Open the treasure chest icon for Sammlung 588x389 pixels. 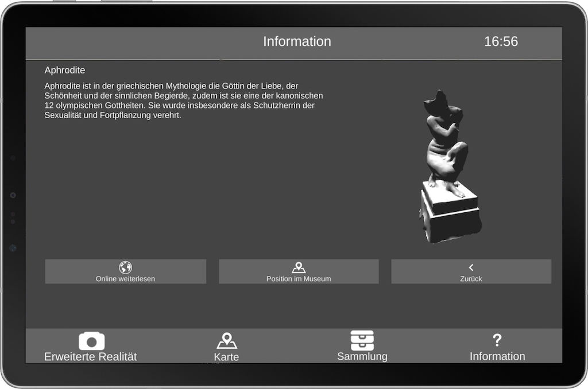point(362,338)
